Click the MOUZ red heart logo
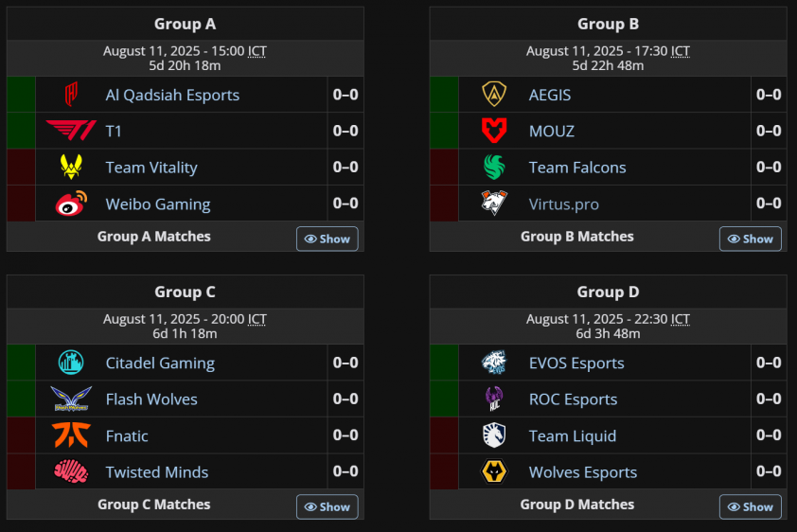 [494, 131]
